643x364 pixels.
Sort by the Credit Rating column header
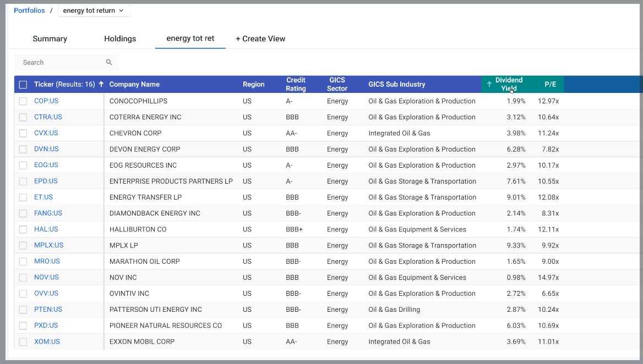point(296,84)
